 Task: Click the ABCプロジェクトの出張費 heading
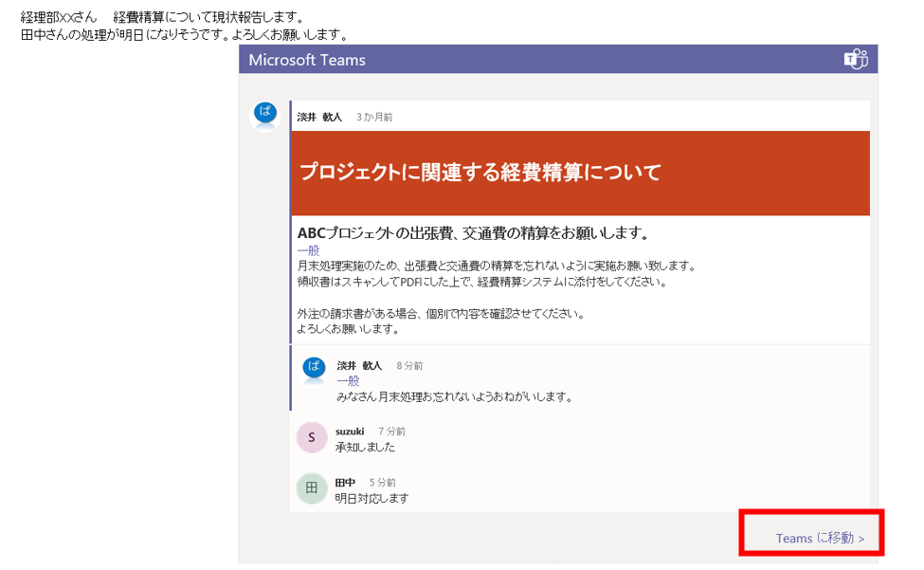[x=473, y=233]
